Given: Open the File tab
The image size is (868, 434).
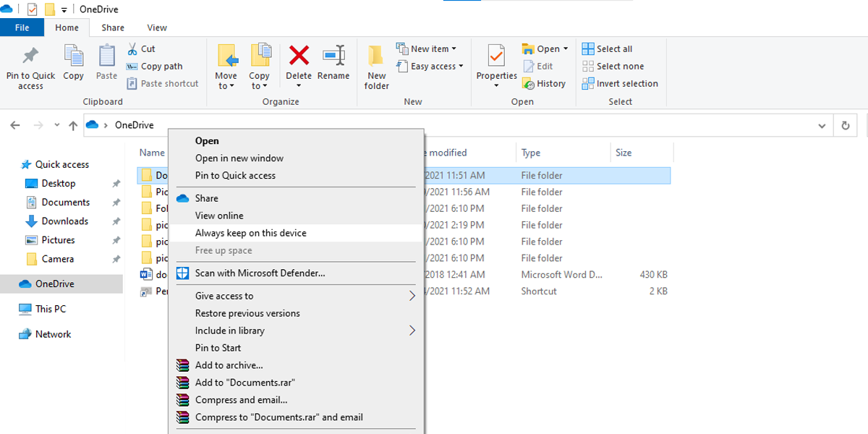Looking at the screenshot, I should 22,27.
